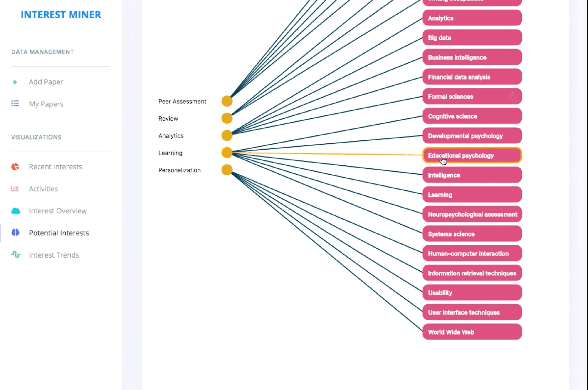This screenshot has width=588, height=390.
Task: Select the Interest Trends icon
Action: click(15, 255)
